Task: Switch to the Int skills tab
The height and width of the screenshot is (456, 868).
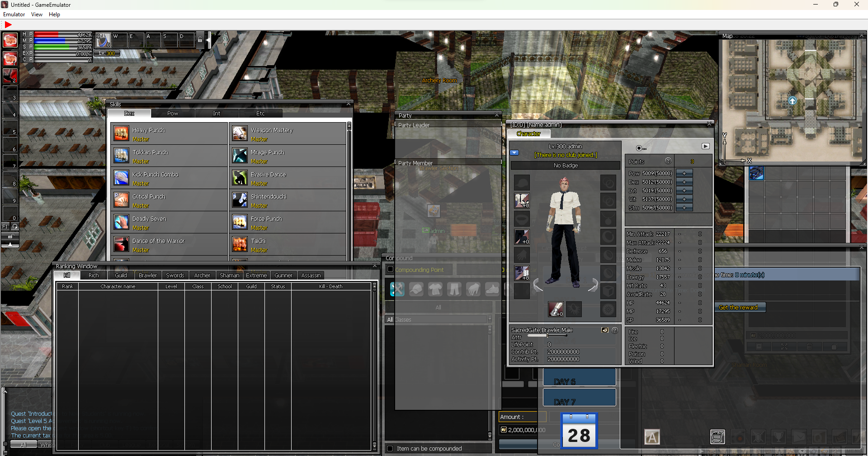Action: click(x=217, y=114)
